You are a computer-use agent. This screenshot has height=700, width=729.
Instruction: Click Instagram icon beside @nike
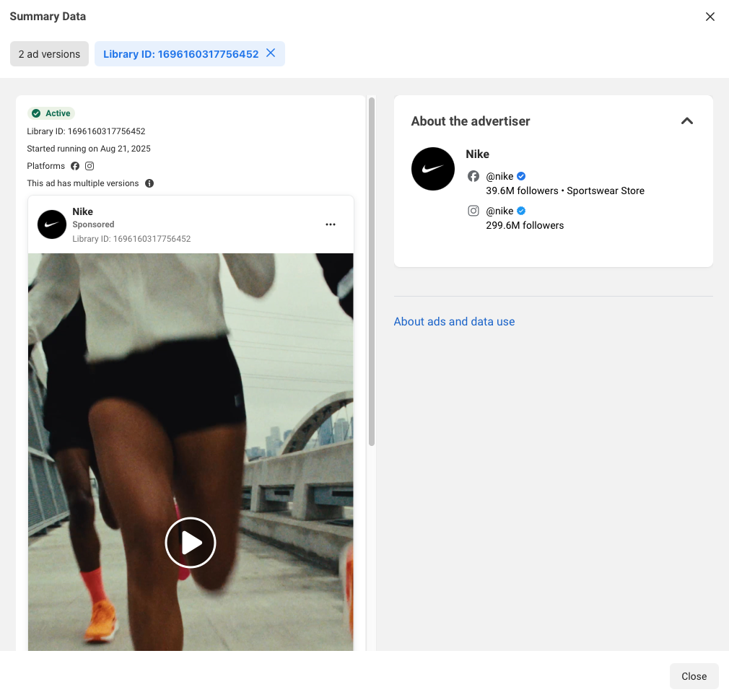click(473, 211)
